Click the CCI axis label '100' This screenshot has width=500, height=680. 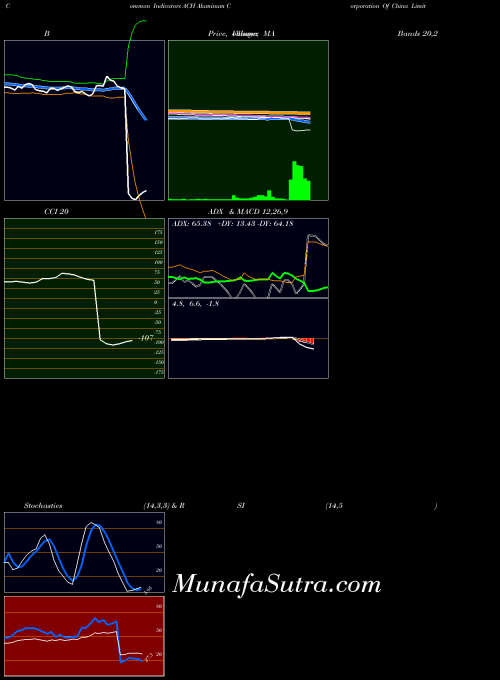click(158, 262)
